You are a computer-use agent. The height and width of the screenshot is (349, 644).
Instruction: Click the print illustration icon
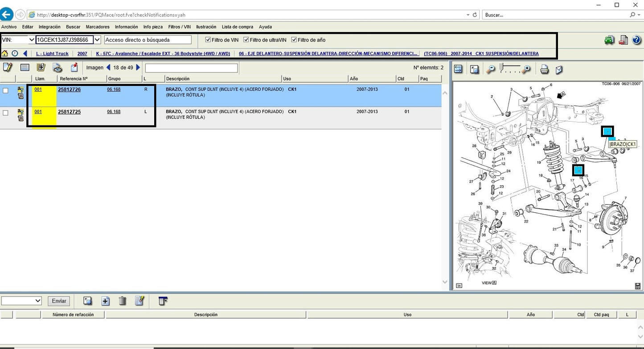tap(544, 69)
